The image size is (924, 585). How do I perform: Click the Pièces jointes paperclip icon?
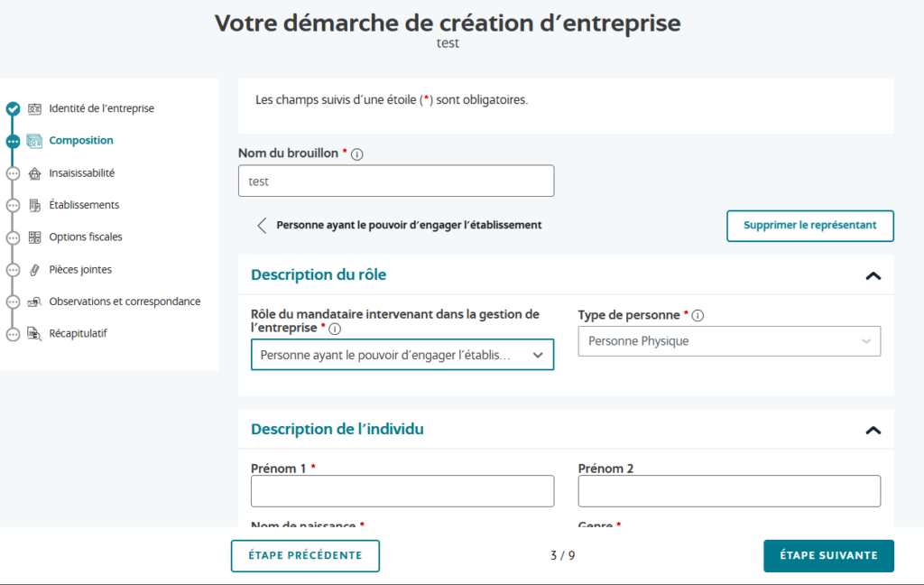(x=35, y=270)
